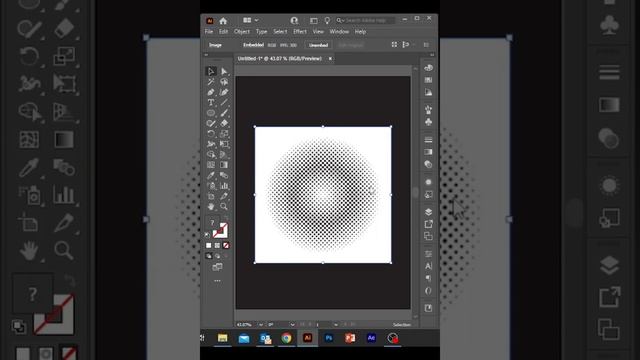Open the rotate view angle dropdown
Viewport: 640px width, 360px height.
[292, 325]
